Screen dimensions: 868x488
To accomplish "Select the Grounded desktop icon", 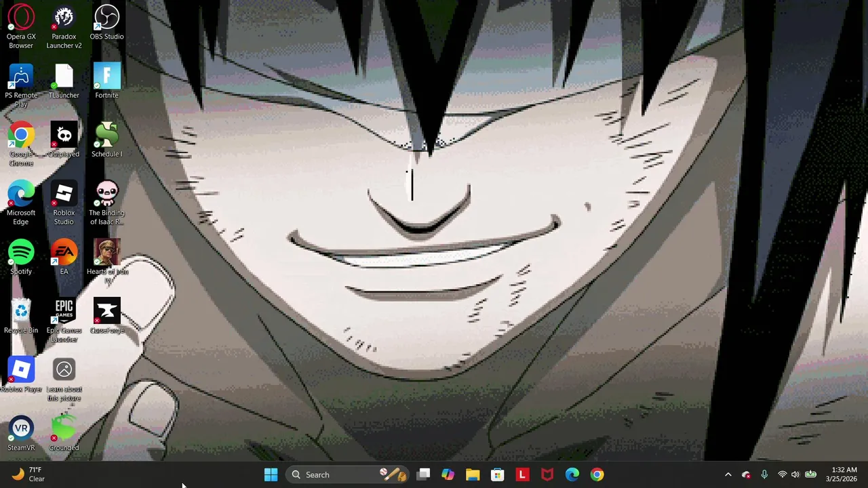I will 64,434.
